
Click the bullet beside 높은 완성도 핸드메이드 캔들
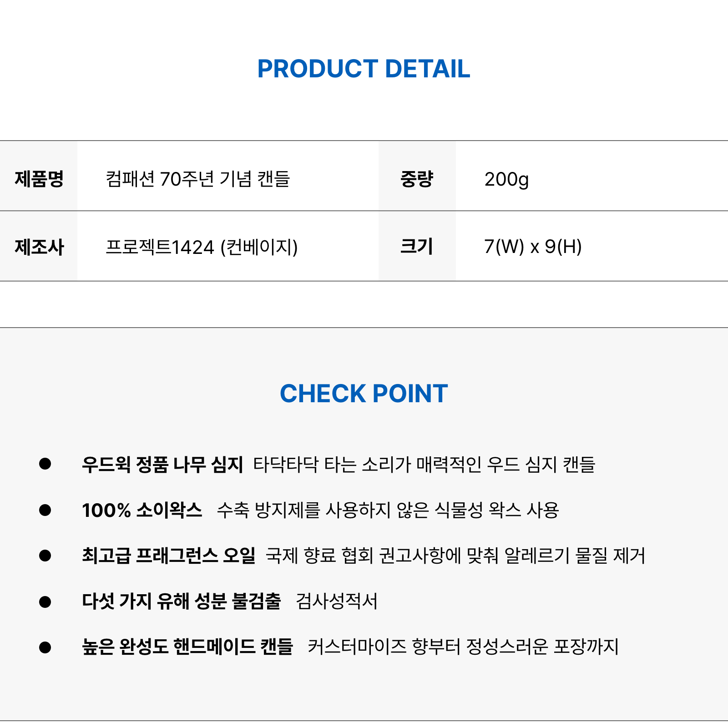click(45, 647)
